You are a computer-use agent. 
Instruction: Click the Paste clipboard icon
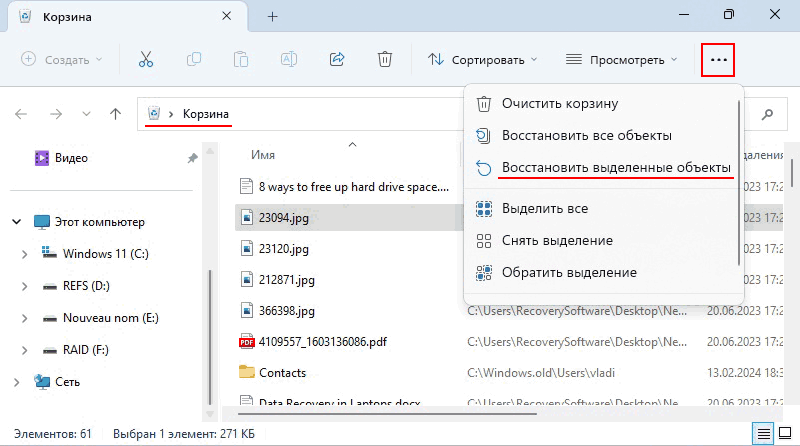(x=241, y=60)
